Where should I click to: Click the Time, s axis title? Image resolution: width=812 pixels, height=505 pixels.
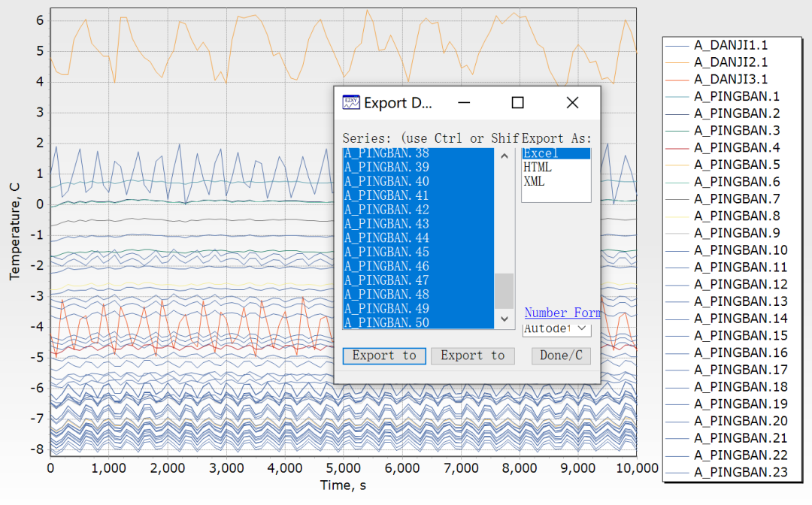coord(344,485)
